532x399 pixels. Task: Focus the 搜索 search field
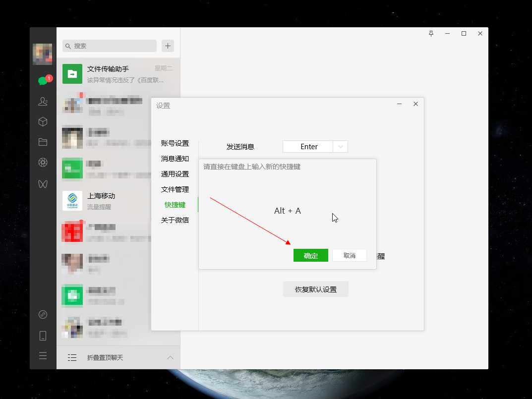pos(110,46)
